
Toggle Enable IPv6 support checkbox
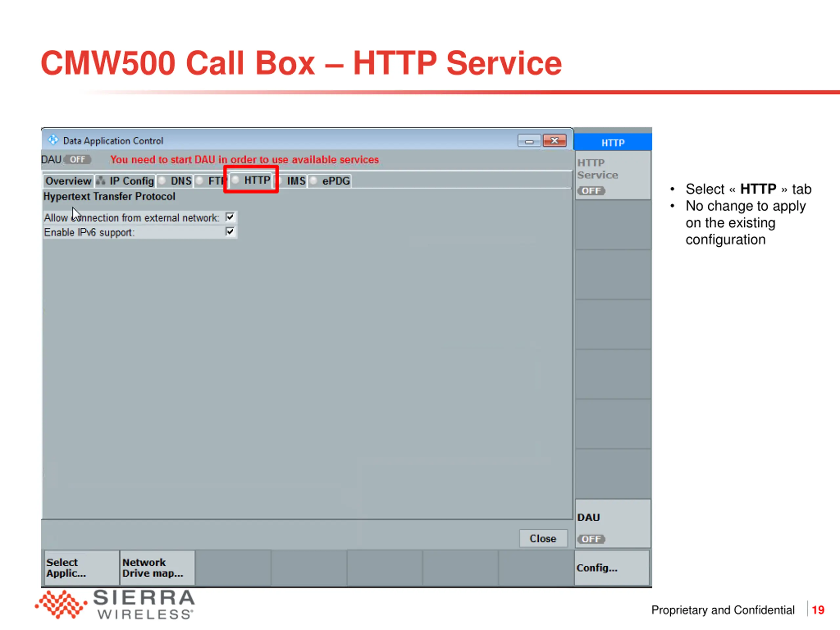coord(230,231)
